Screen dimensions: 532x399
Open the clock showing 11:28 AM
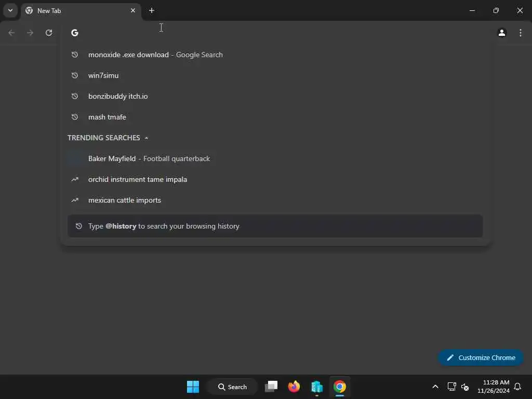coord(494,387)
